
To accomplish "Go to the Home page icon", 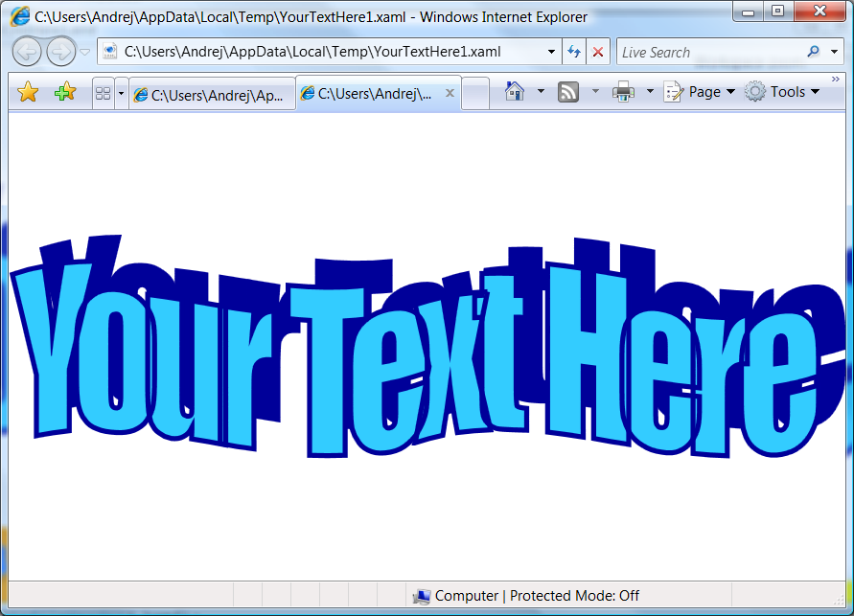I will point(514,91).
